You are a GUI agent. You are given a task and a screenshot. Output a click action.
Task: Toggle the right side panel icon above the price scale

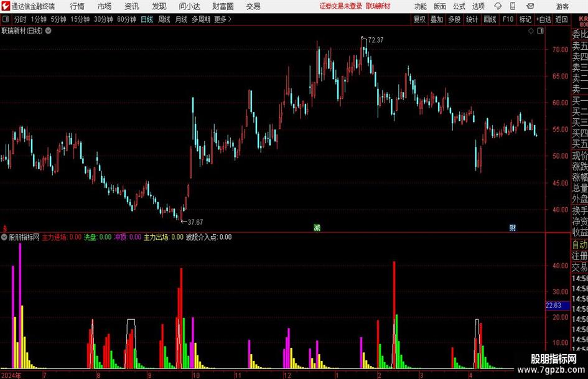tap(540, 31)
